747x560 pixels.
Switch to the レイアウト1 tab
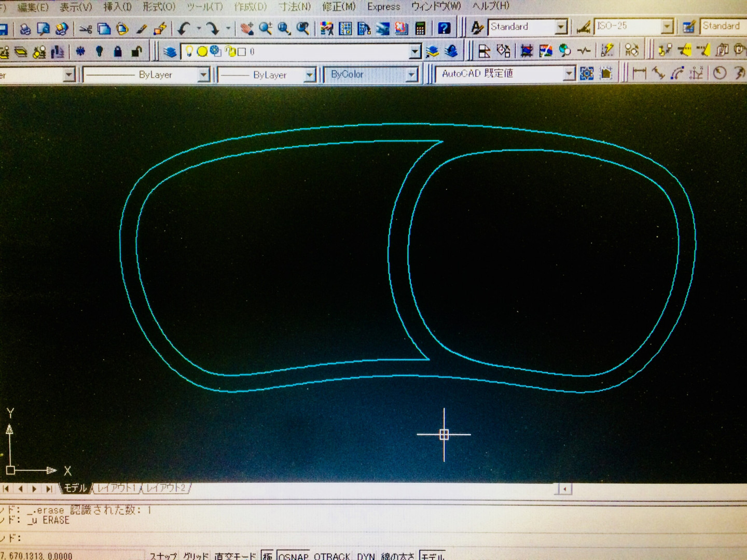pyautogui.click(x=116, y=488)
